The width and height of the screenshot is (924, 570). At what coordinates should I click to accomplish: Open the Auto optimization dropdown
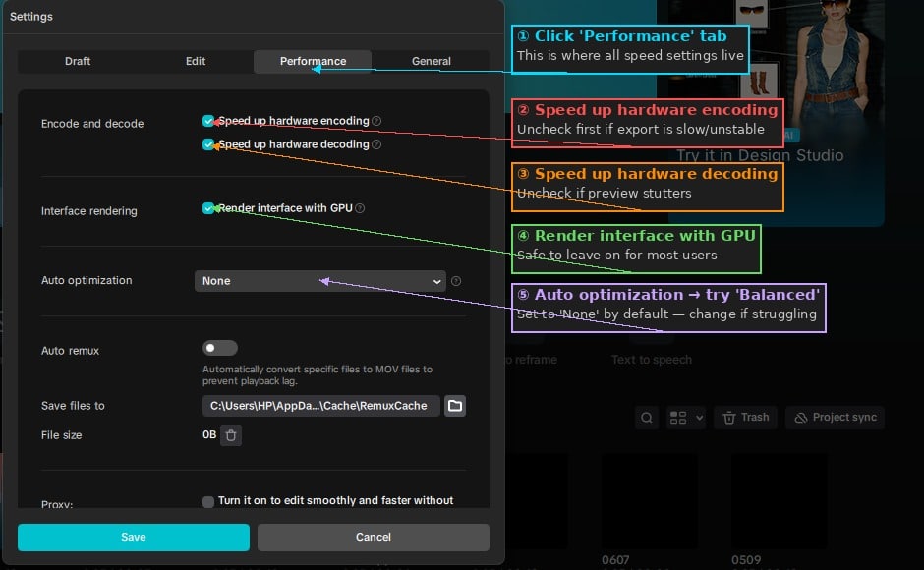[x=320, y=281]
